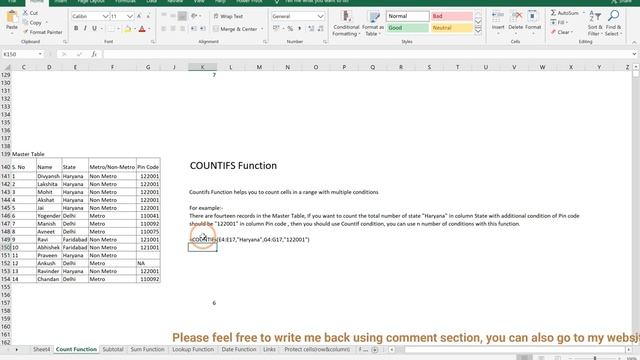Open the Links sheet tab
This screenshot has width=640, height=360.
point(269,349)
